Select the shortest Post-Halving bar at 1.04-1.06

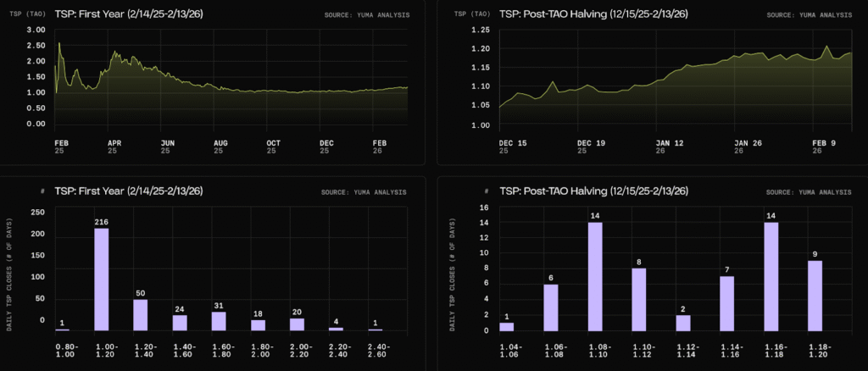point(507,326)
